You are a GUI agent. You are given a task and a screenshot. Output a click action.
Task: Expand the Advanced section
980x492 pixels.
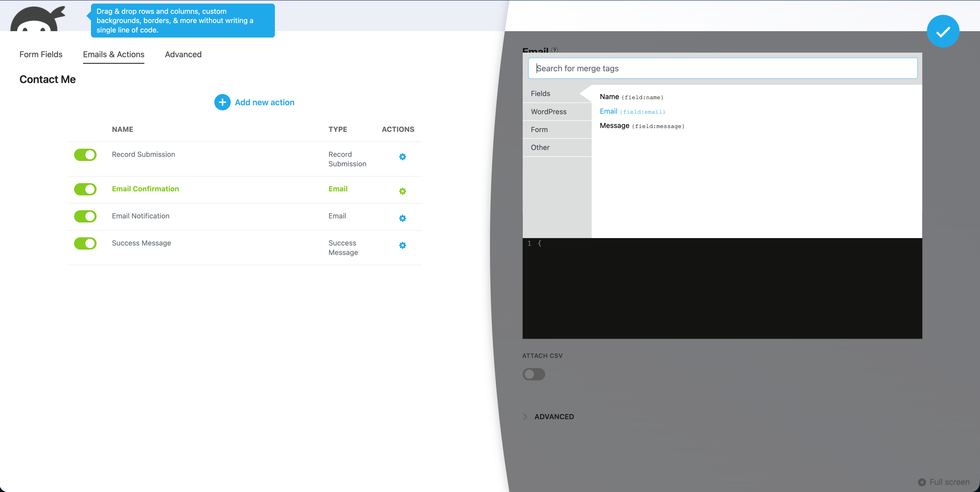[x=554, y=417]
